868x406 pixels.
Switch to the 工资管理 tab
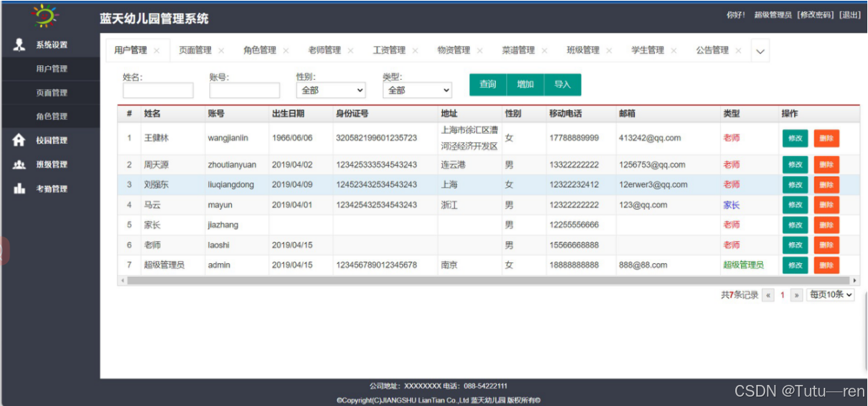click(x=389, y=50)
